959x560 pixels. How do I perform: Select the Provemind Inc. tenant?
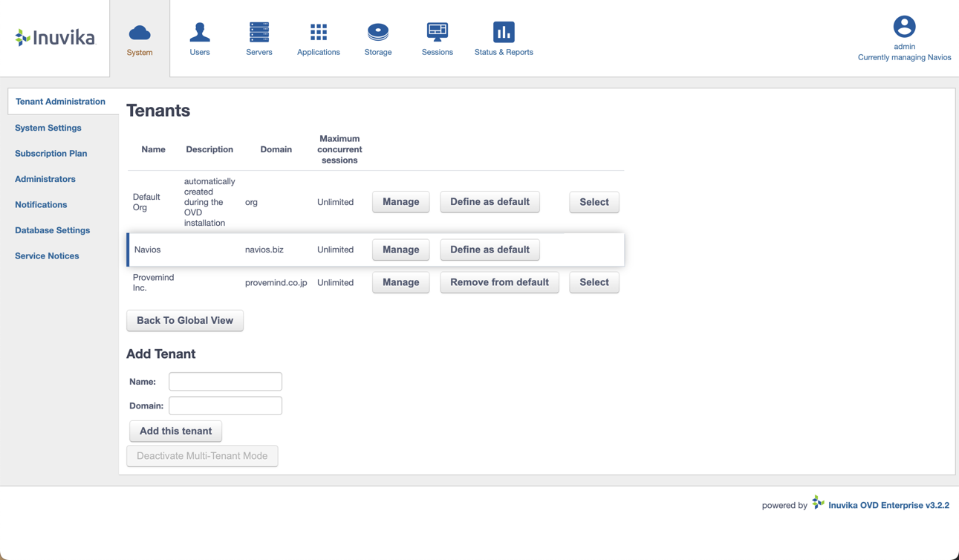coord(594,282)
